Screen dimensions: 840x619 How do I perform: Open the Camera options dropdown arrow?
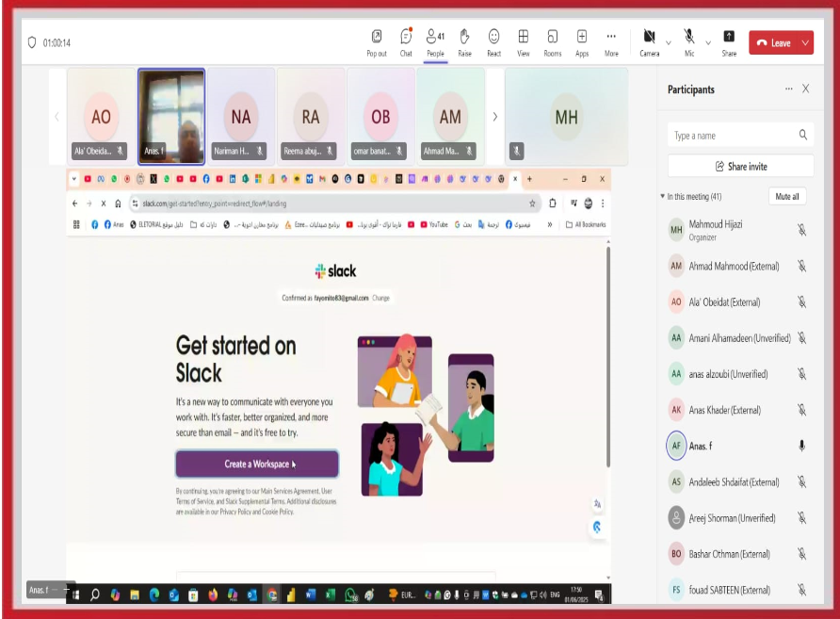click(668, 43)
